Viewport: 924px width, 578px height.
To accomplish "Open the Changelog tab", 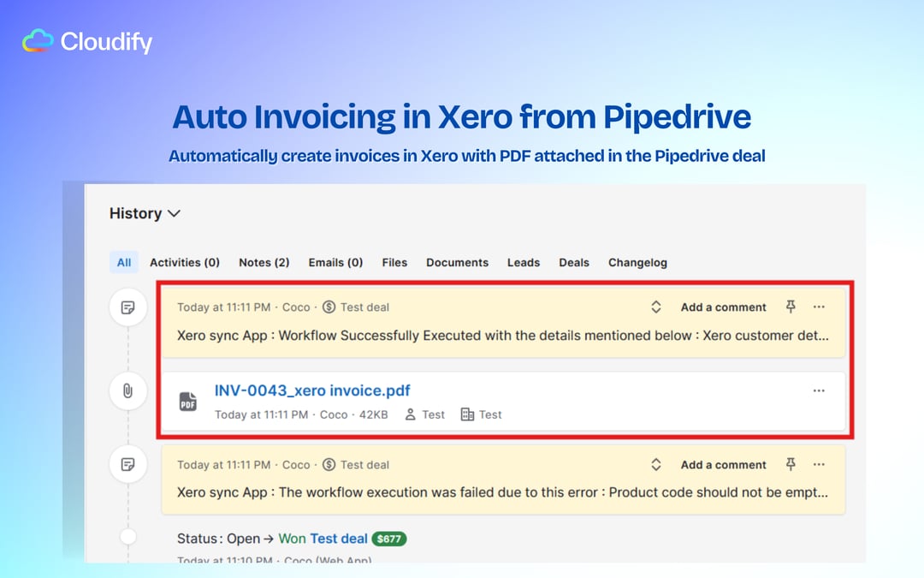I will [637, 262].
